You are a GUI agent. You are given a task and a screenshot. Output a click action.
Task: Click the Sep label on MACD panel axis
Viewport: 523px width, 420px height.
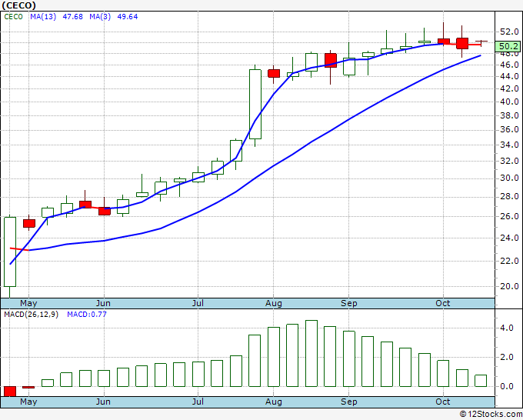coord(349,402)
